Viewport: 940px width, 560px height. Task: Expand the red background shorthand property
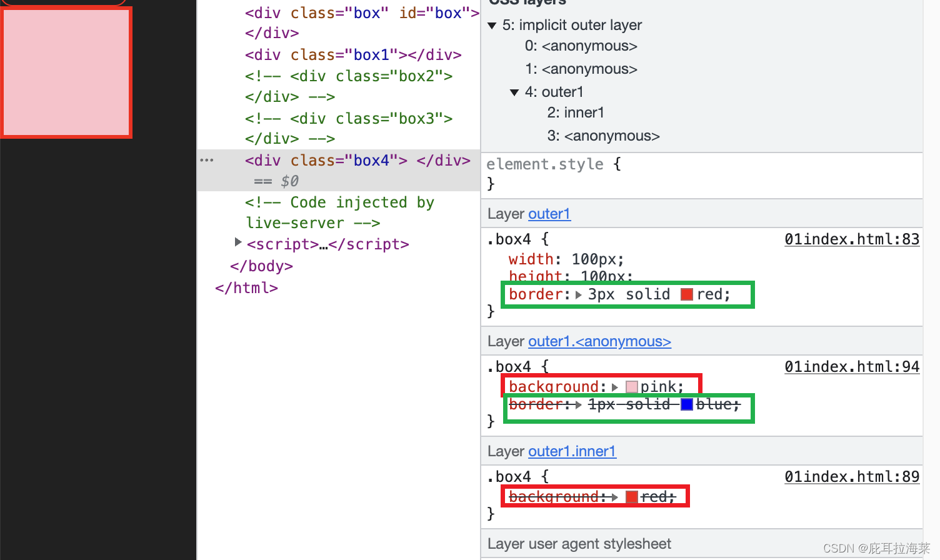pos(615,497)
